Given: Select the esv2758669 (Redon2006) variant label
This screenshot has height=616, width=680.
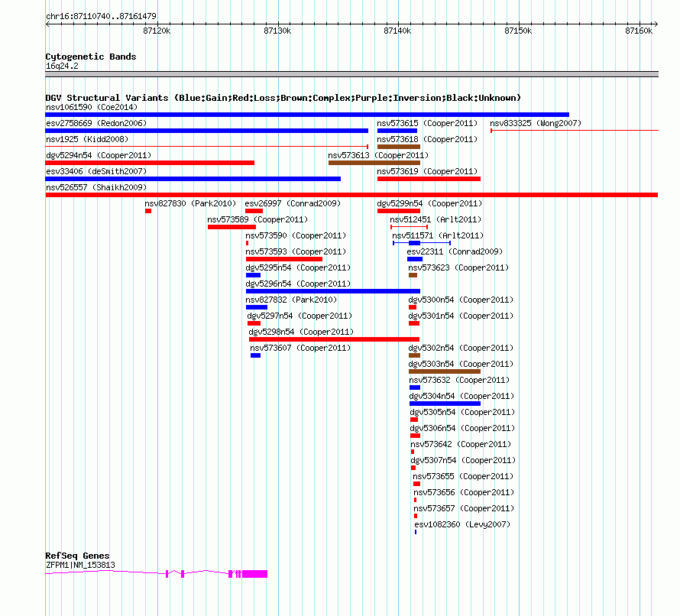Looking at the screenshot, I should point(96,123).
